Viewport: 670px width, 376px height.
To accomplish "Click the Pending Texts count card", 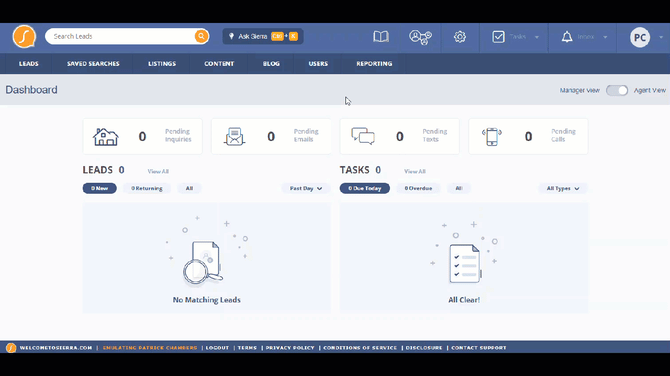I will click(400, 137).
